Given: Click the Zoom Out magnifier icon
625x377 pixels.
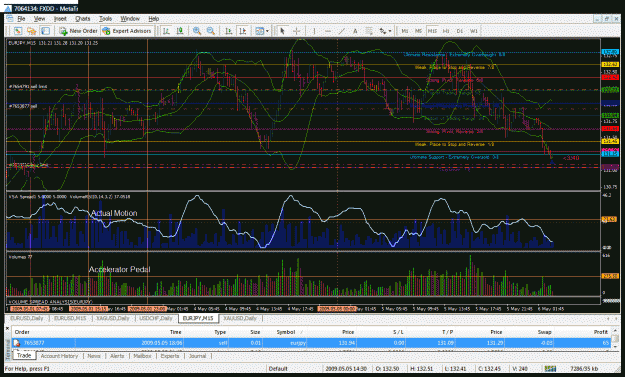Looking at the screenshot, I should (x=210, y=31).
